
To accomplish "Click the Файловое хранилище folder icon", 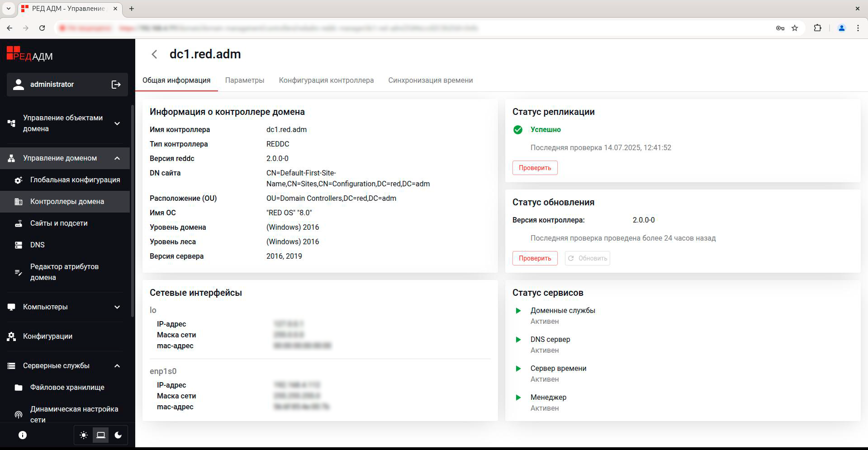I will (19, 388).
